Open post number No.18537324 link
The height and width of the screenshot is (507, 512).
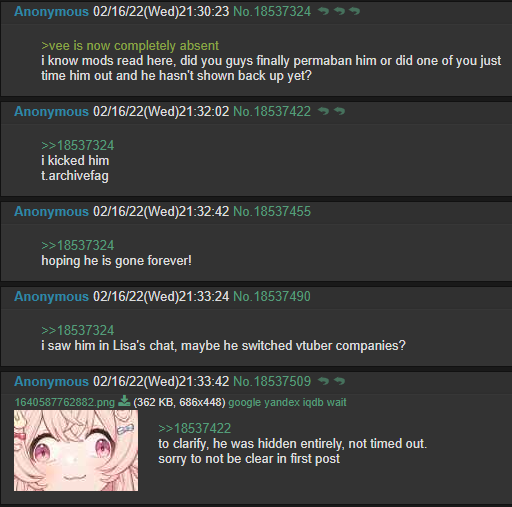(x=272, y=11)
